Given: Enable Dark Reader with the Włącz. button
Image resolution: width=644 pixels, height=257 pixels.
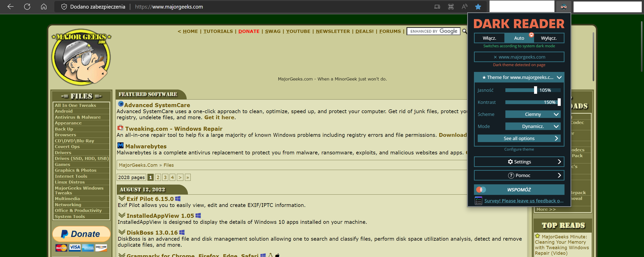Looking at the screenshot, I should (489, 38).
